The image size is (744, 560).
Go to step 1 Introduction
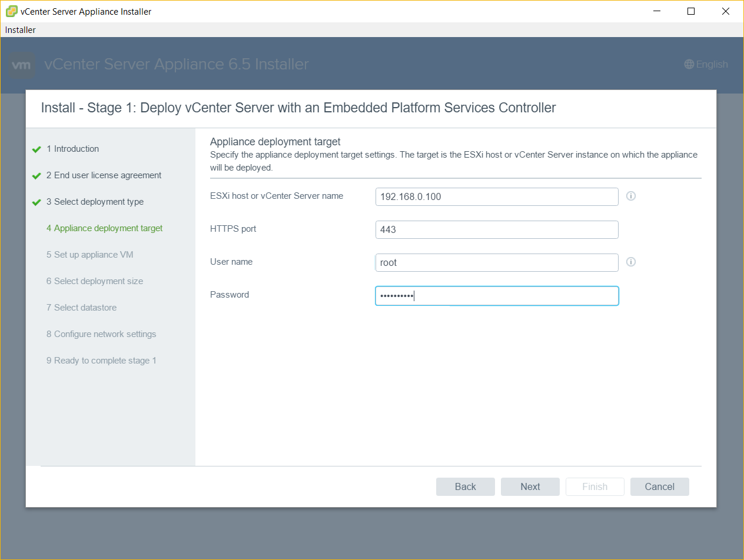point(73,149)
